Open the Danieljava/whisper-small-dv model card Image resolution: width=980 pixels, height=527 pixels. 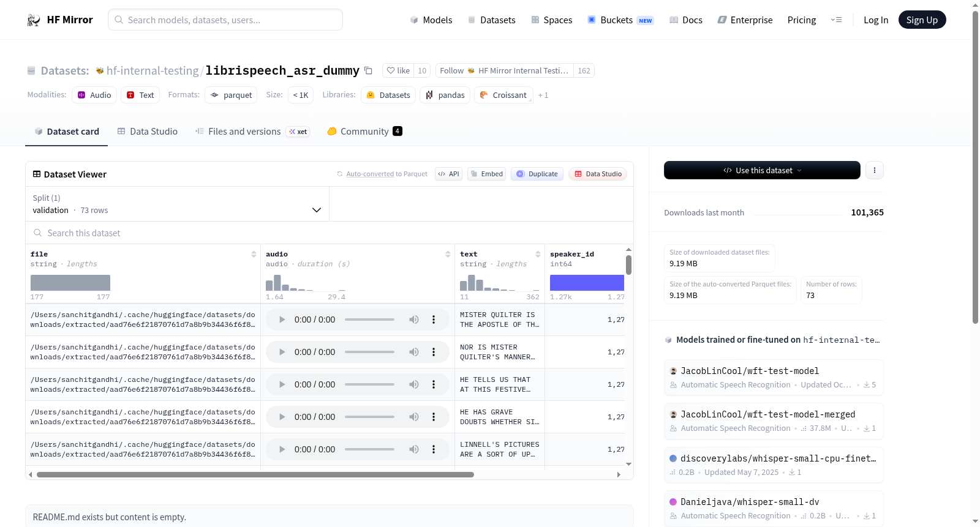click(x=774, y=508)
